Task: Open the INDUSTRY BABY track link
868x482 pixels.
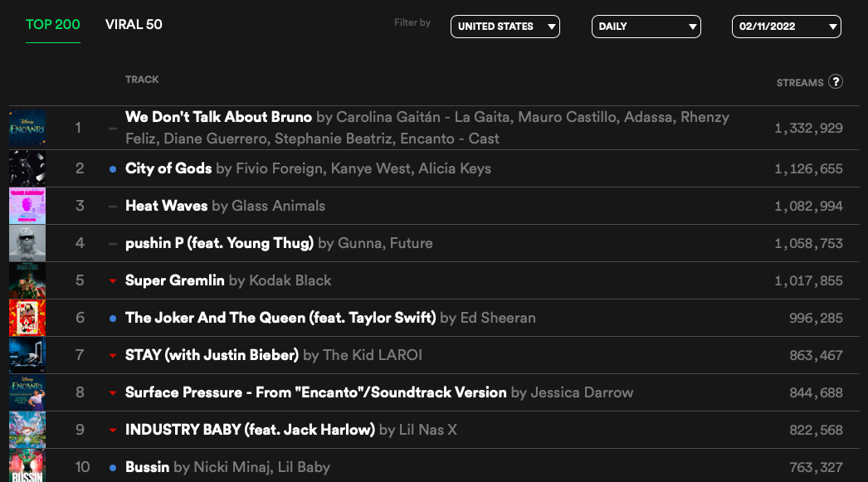Action: click(250, 430)
